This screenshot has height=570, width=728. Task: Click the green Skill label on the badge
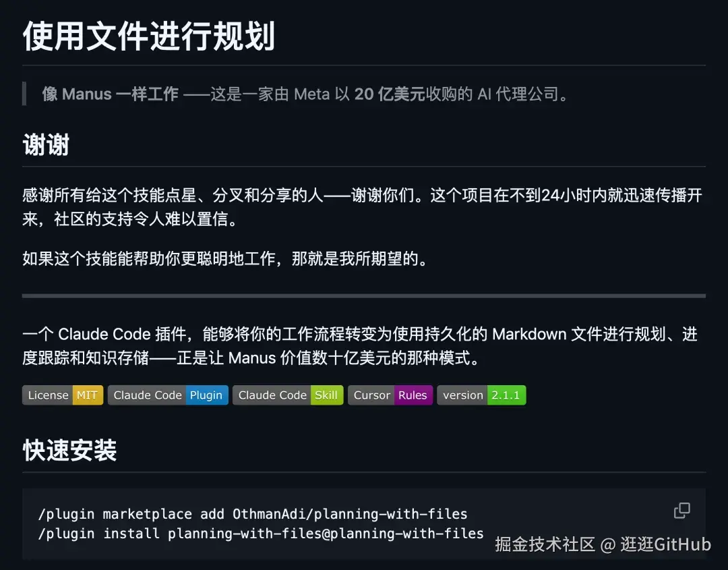pos(326,395)
